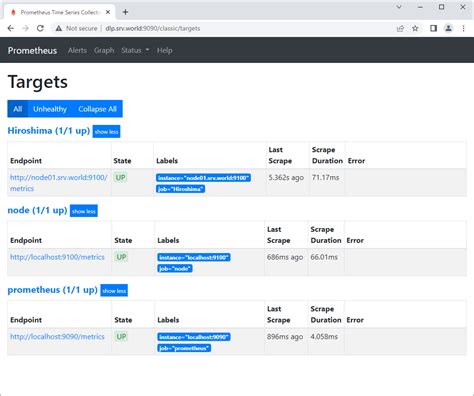The width and height of the screenshot is (474, 396).
Task: Close the Prometheus browser tab
Action: point(108,12)
